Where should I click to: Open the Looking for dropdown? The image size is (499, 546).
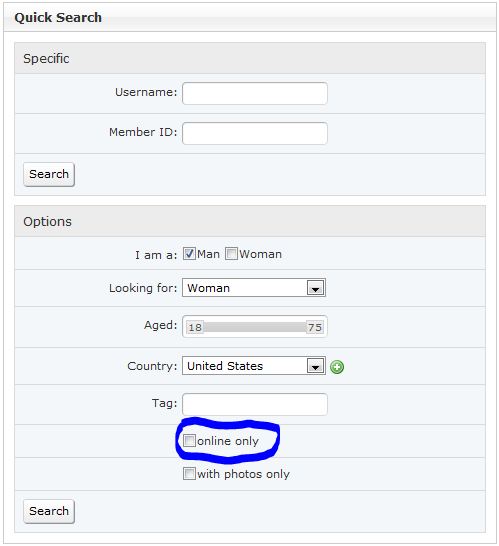click(254, 288)
